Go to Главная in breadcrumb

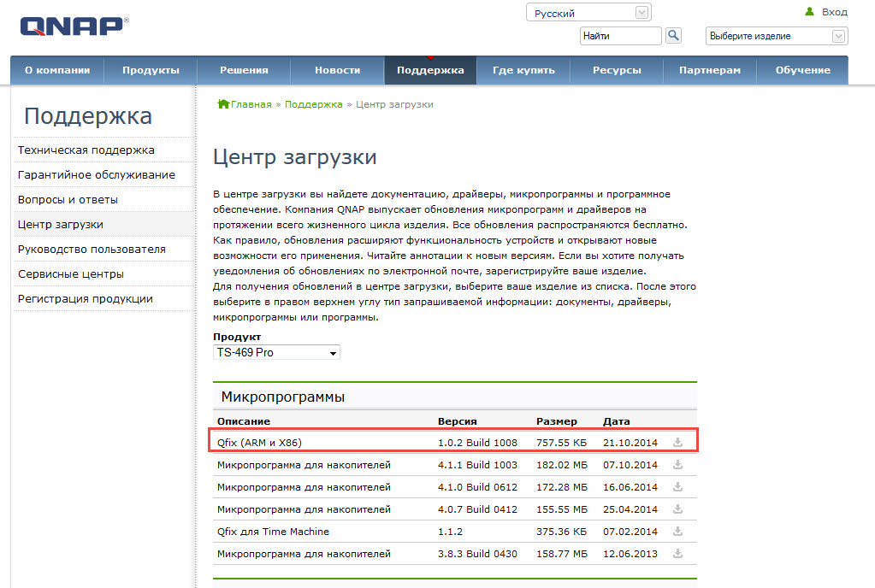[x=251, y=104]
